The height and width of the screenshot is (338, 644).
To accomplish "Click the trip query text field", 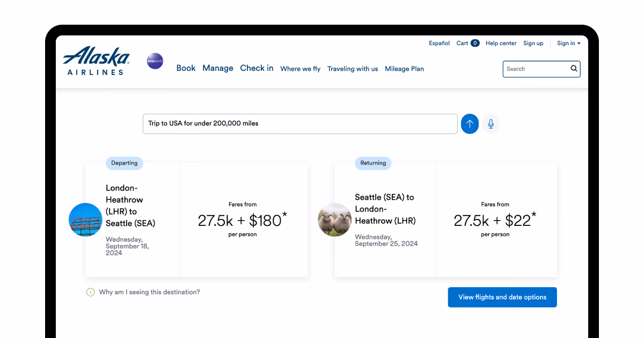I will coord(300,124).
